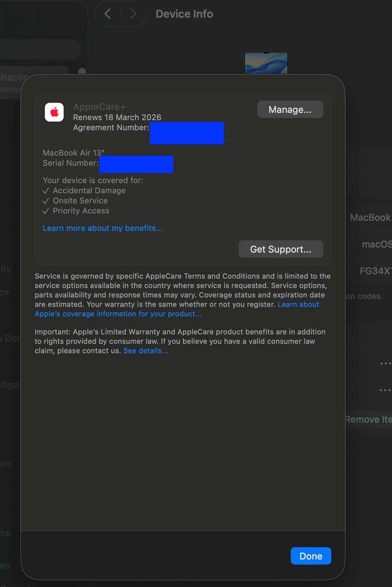Click the Remove Item button in the background window
Viewport: 392px width, 587px height.
[369, 419]
